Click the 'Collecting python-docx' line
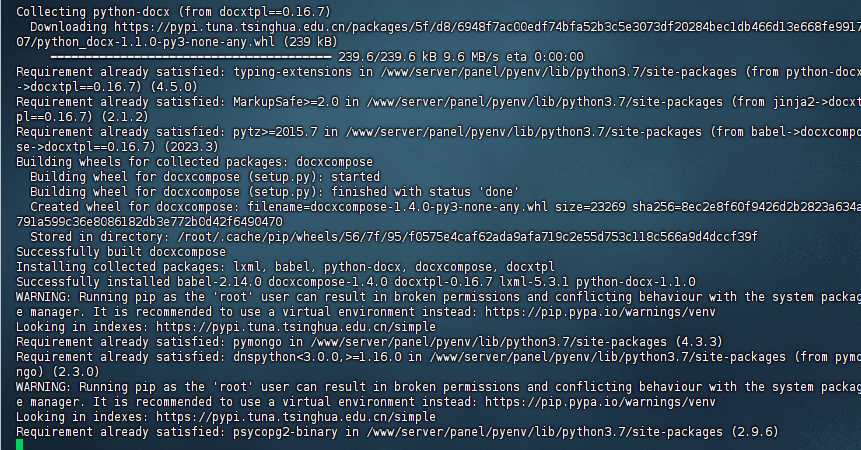 174,12
